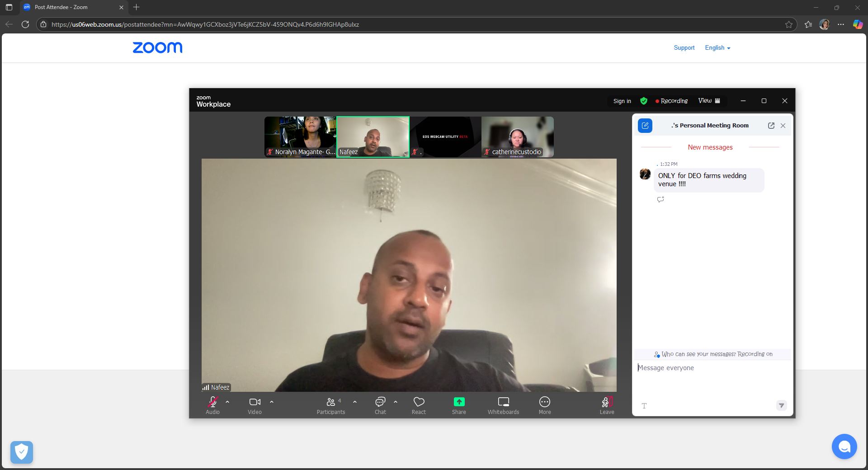Click the Message everyone input field
The width and height of the screenshot is (868, 470).
712,368
